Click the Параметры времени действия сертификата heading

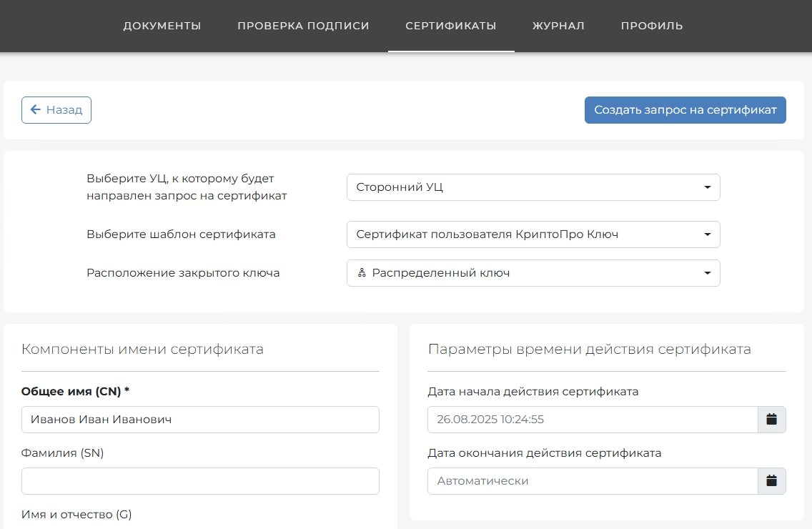pos(589,350)
